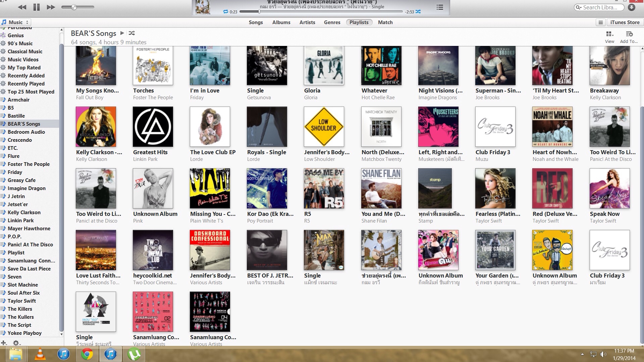Image resolution: width=644 pixels, height=362 pixels.
Task: Select Genius in the sidebar
Action: tap(16, 35)
